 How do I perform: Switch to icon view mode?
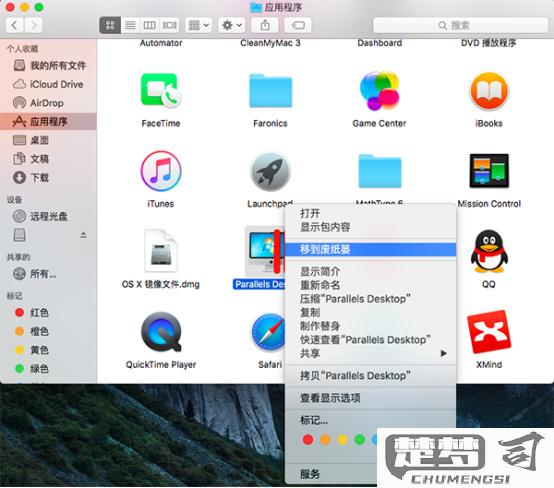tap(110, 25)
